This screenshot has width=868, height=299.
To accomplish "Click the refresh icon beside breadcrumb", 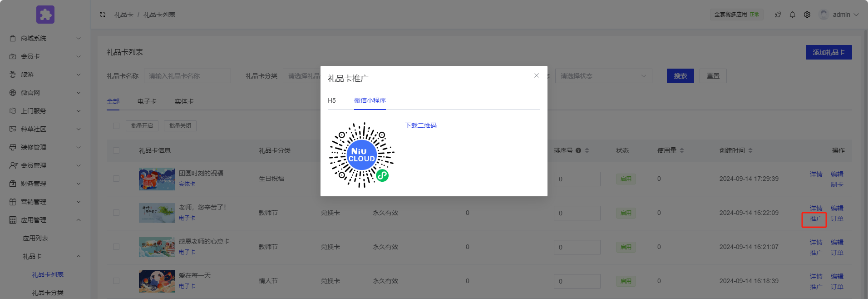I will coord(103,15).
